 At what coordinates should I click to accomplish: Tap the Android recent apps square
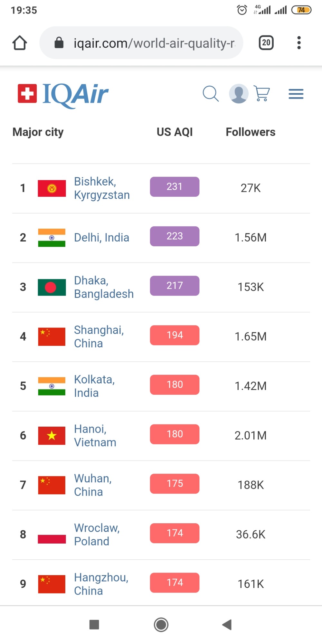click(94, 625)
